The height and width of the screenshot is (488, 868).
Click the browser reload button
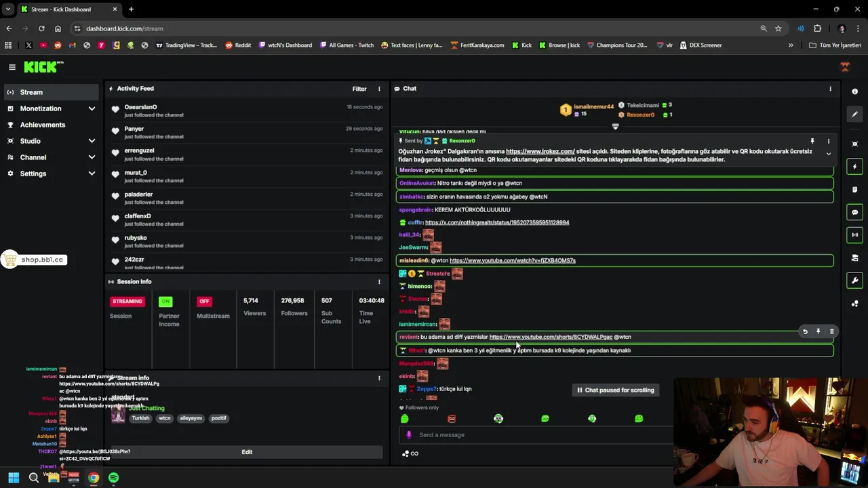coord(41,28)
